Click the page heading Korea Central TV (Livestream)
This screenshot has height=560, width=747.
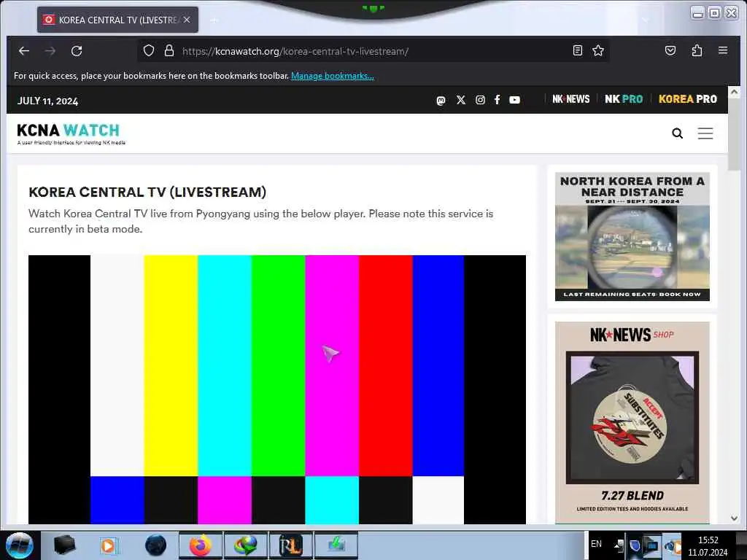[x=147, y=192]
